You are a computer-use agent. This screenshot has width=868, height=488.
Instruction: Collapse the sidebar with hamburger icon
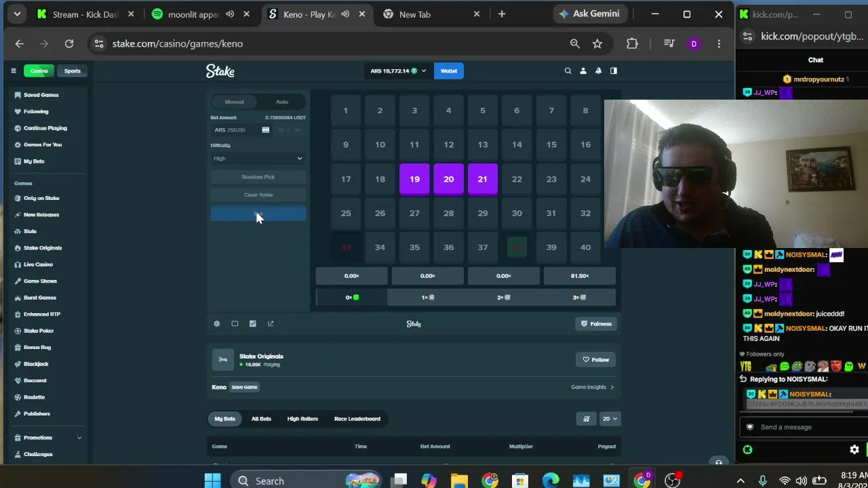coord(13,70)
